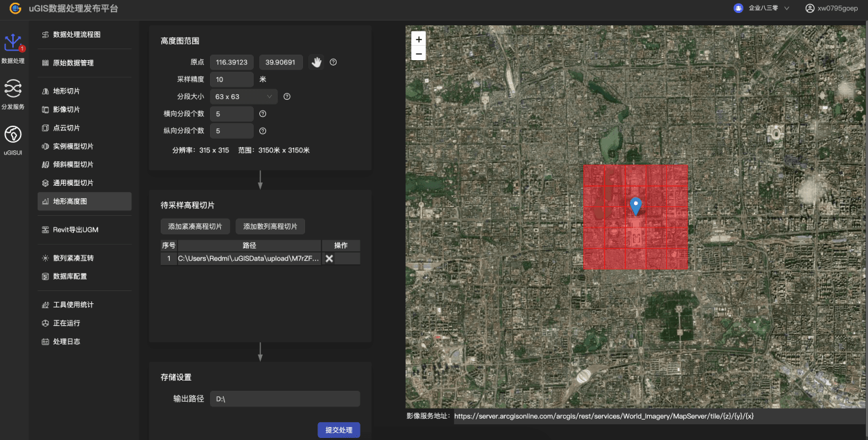Open uGISUI sidebar icon
Viewport: 868px width, 440px height.
coord(13,139)
